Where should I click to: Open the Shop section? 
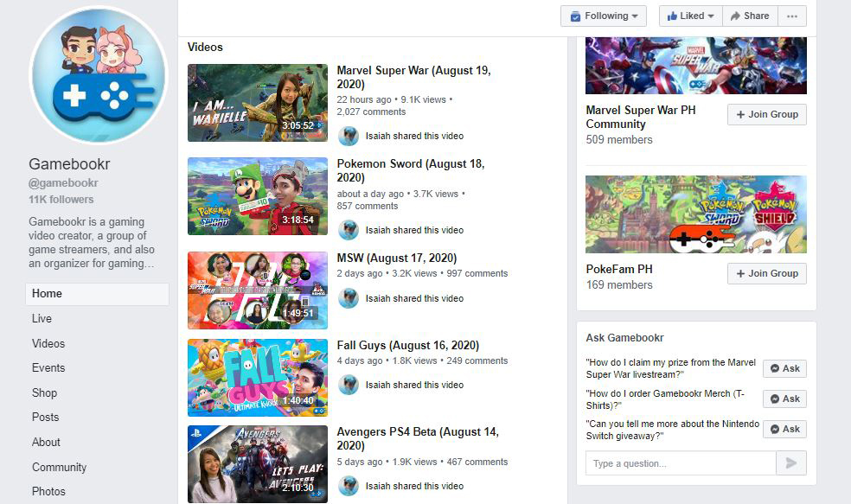point(44,392)
